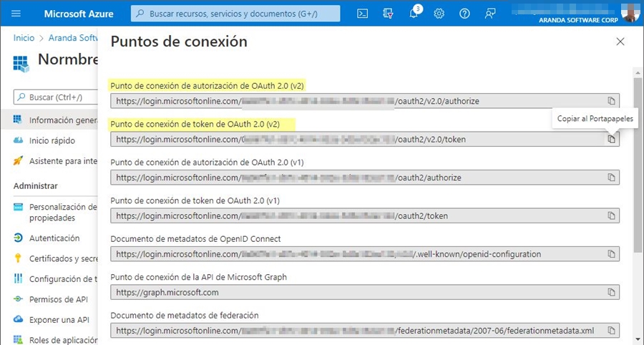Click the app registration grid icon
The width and height of the screenshot is (644, 345).
click(21, 64)
